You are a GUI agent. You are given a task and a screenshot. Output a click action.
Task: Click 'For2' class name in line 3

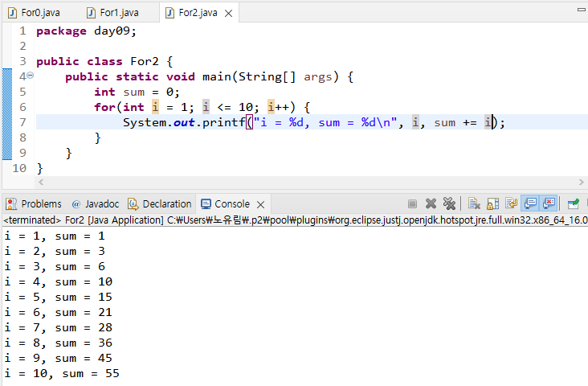click(145, 61)
